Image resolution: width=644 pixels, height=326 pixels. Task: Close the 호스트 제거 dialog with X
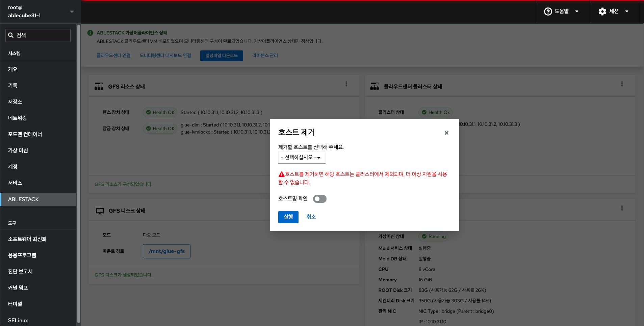[446, 133]
